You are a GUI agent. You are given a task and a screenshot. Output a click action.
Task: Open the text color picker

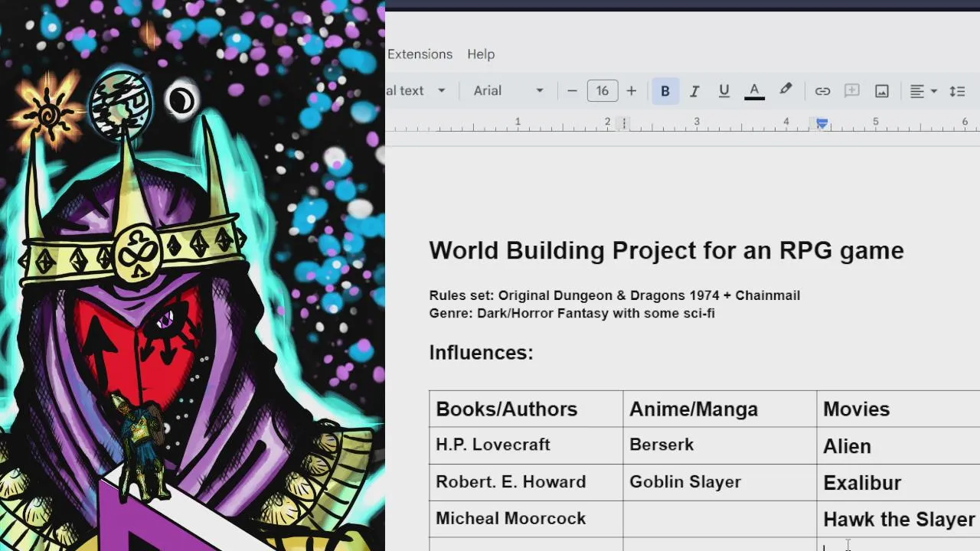(754, 91)
